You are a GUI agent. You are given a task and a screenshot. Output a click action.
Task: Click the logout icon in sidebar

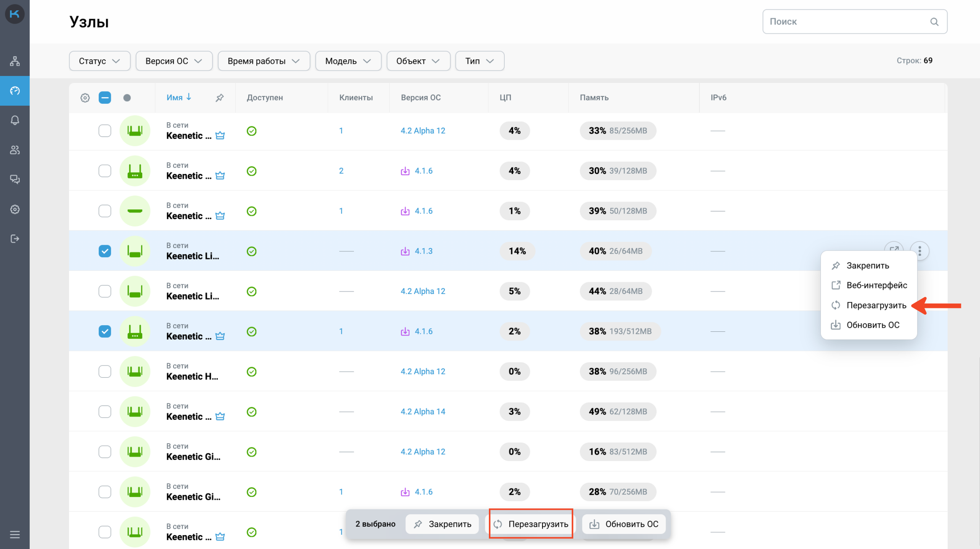(x=15, y=239)
